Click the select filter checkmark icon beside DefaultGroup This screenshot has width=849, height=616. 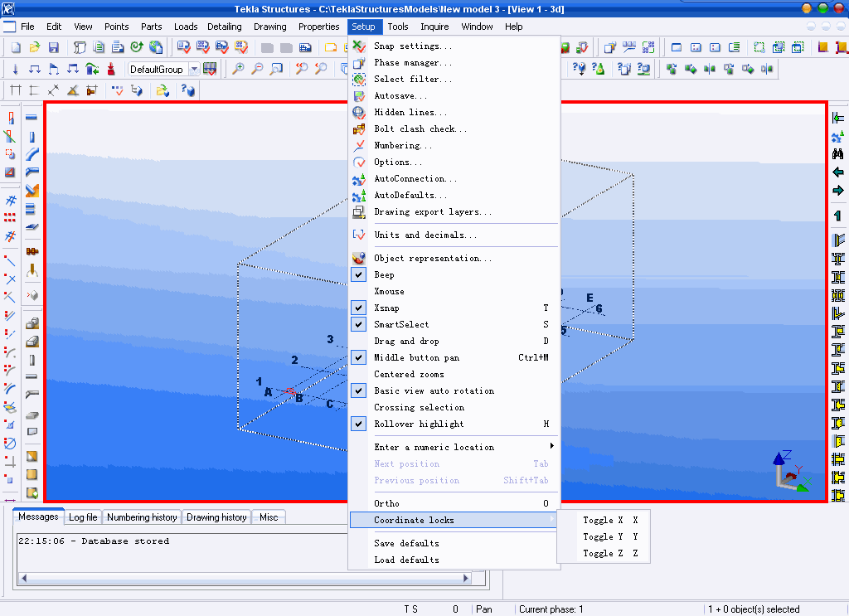point(210,69)
